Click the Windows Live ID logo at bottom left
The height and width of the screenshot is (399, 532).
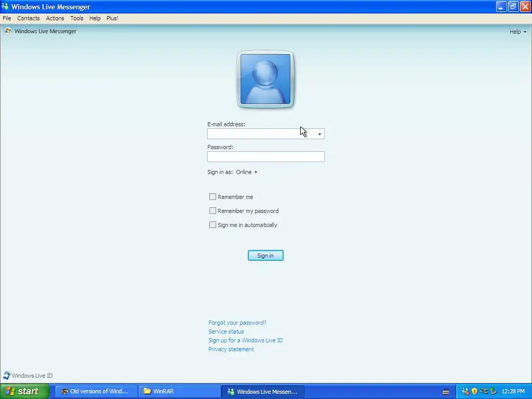[x=6, y=375]
